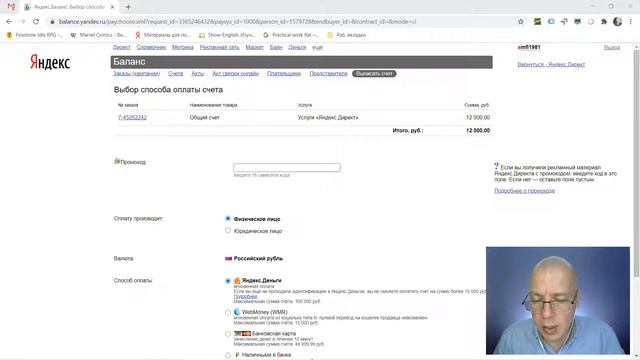The image size is (640, 360).
Task: Open order number 7-45262242
Action: pyautogui.click(x=132, y=118)
